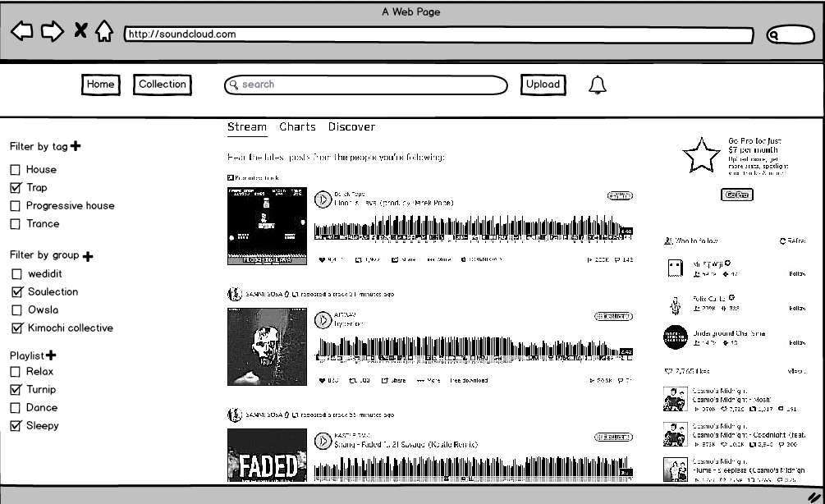Viewport: 825px width, 504px height.
Task: Check the Progressive house filter
Action: click(16, 206)
